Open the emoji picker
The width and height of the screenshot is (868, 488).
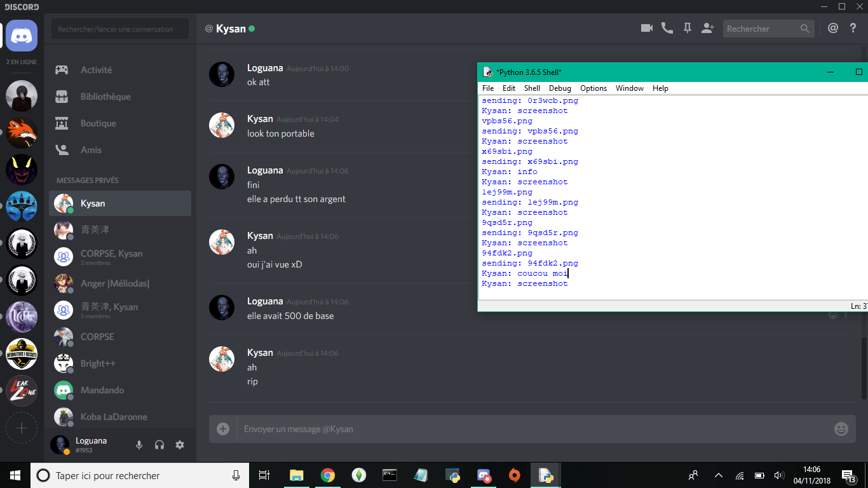(x=841, y=429)
